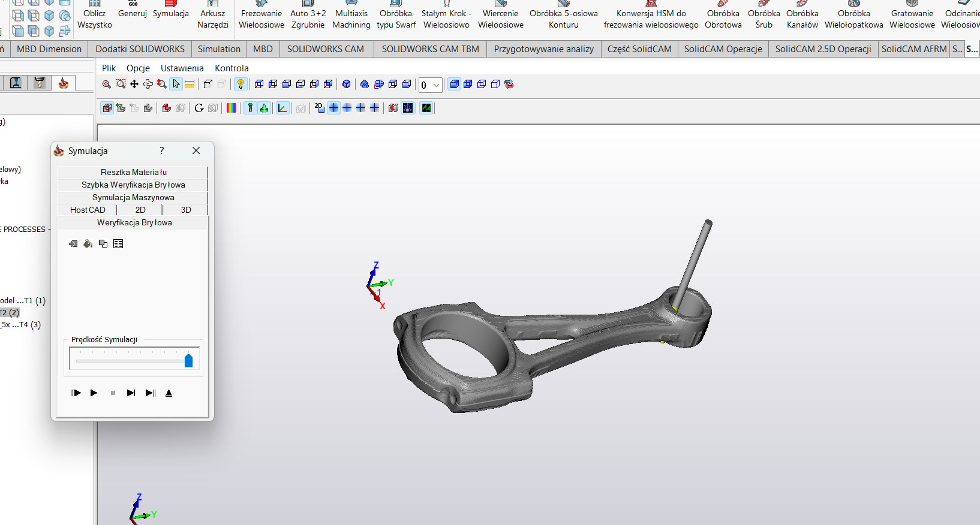This screenshot has width=980, height=525.
Task: Start simulation in turbo step-play mode
Action: point(76,393)
